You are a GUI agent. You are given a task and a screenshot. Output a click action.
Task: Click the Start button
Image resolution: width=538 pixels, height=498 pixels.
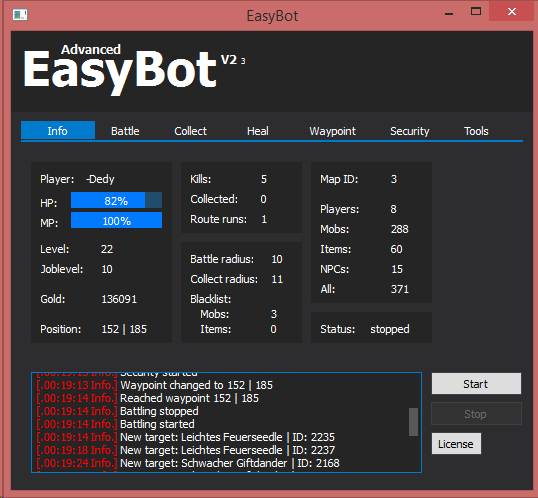coord(476,384)
